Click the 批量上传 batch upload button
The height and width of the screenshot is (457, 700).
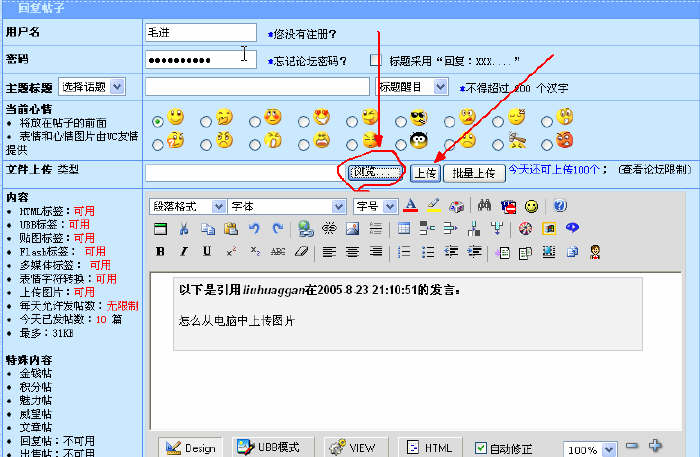[473, 173]
